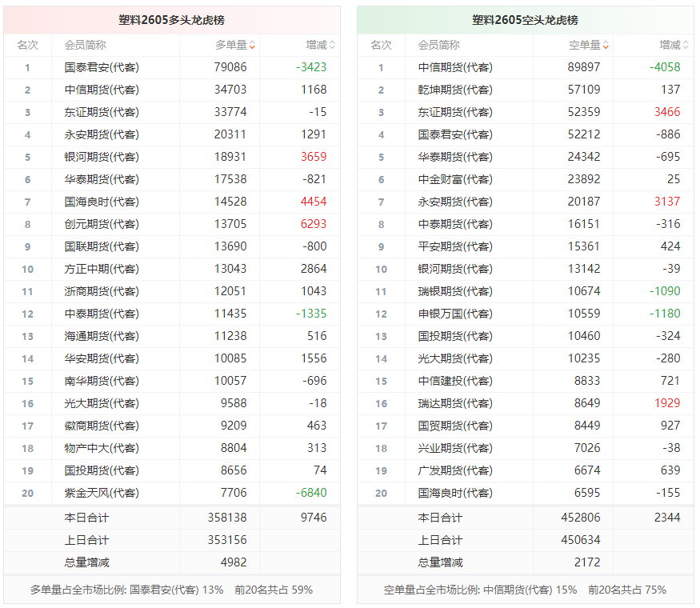Select 紫金天风(代客) row
Screen dimensions: 700x608
[172, 493]
